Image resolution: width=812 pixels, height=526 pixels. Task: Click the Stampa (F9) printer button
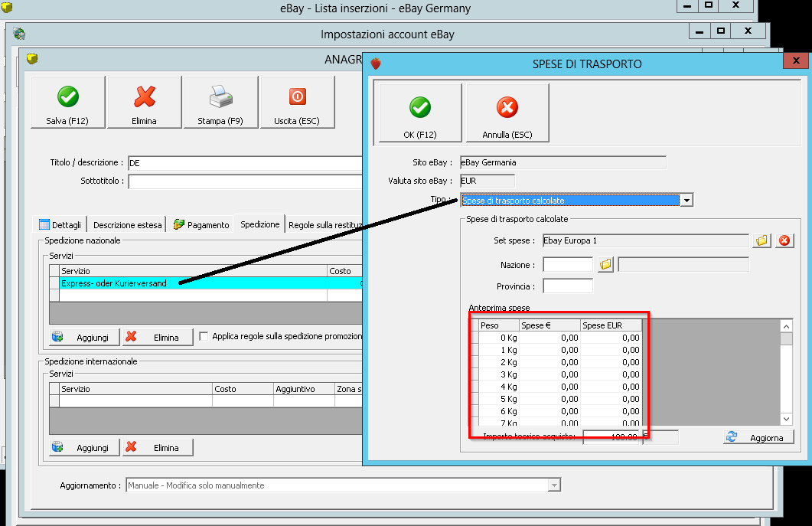point(220,102)
